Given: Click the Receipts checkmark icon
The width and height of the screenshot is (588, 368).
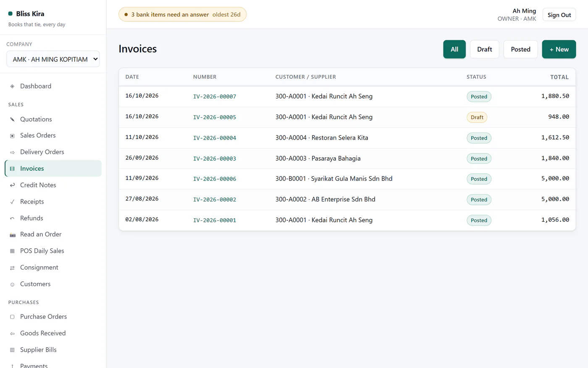Looking at the screenshot, I should point(12,202).
